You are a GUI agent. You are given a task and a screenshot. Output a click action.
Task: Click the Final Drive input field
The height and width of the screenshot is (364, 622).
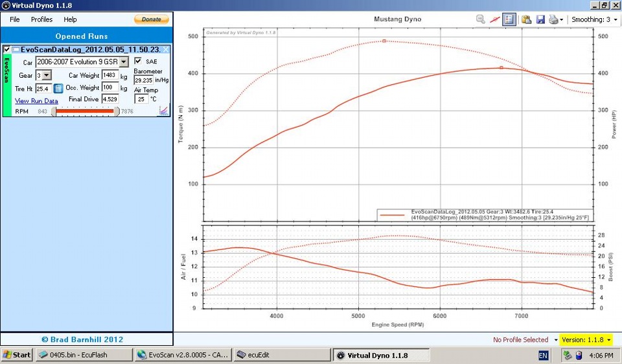pos(110,99)
